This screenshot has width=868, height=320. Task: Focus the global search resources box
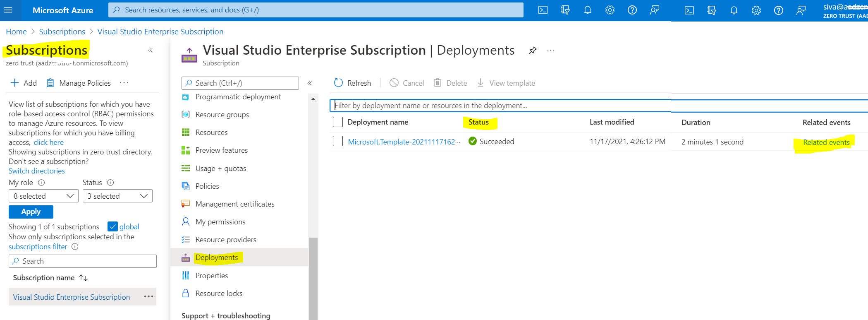click(316, 10)
